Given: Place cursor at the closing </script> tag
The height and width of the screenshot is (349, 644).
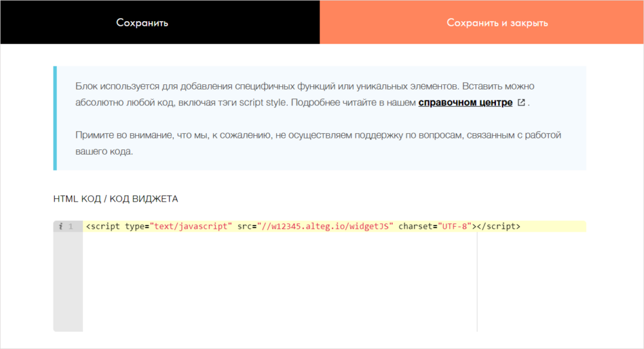Looking at the screenshot, I should click(x=498, y=227).
